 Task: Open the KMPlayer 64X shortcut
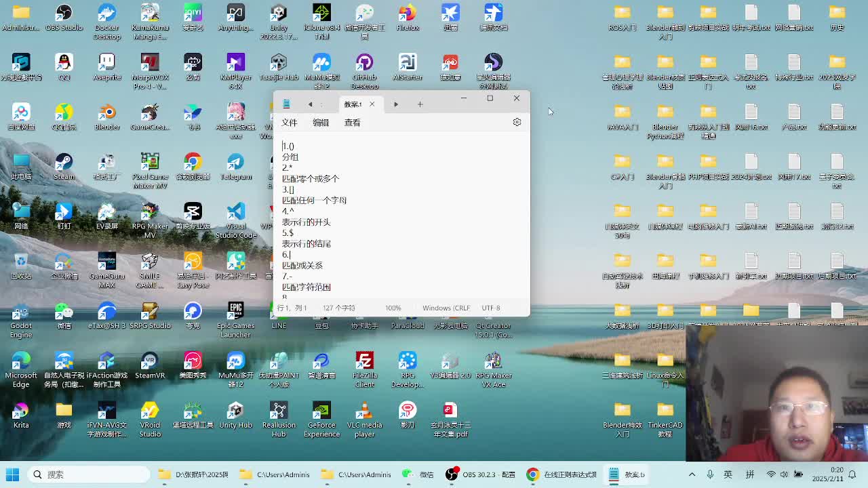tap(235, 71)
